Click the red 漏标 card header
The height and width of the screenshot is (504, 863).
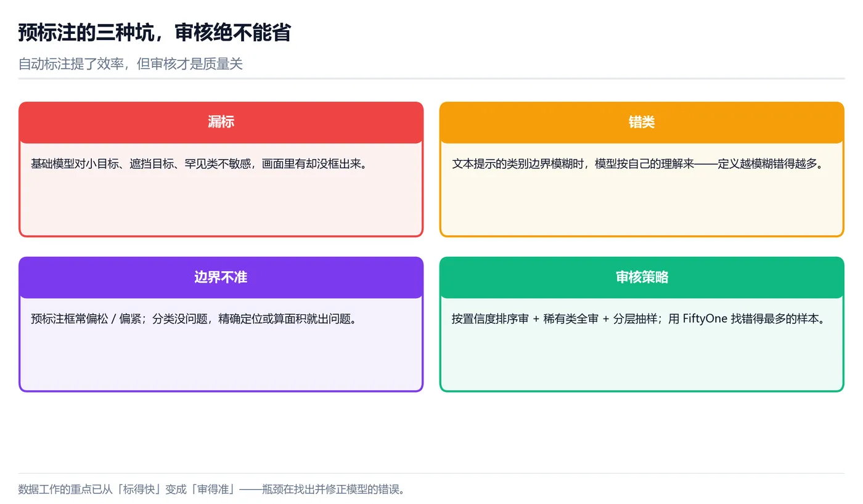point(221,122)
